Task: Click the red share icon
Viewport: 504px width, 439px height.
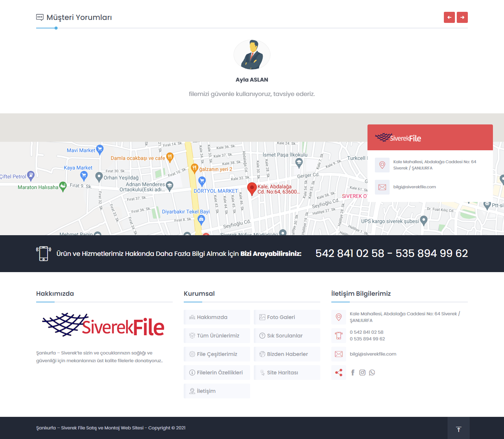Action: tap(339, 373)
